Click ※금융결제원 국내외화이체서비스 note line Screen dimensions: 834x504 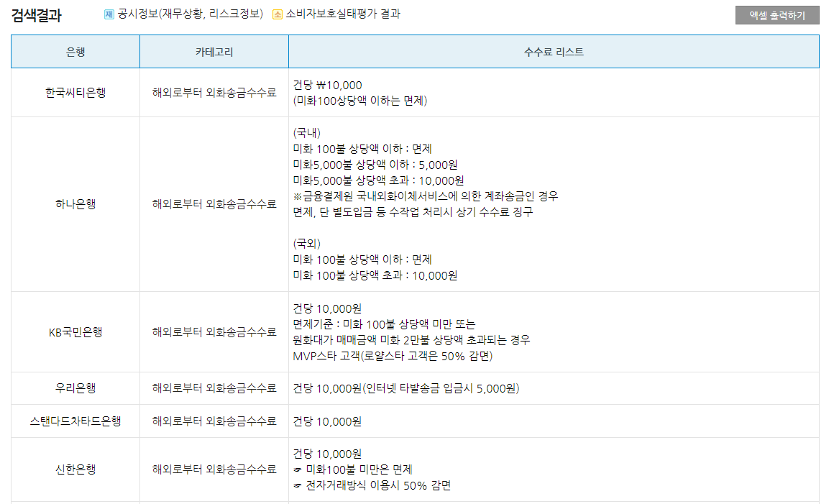click(x=426, y=196)
